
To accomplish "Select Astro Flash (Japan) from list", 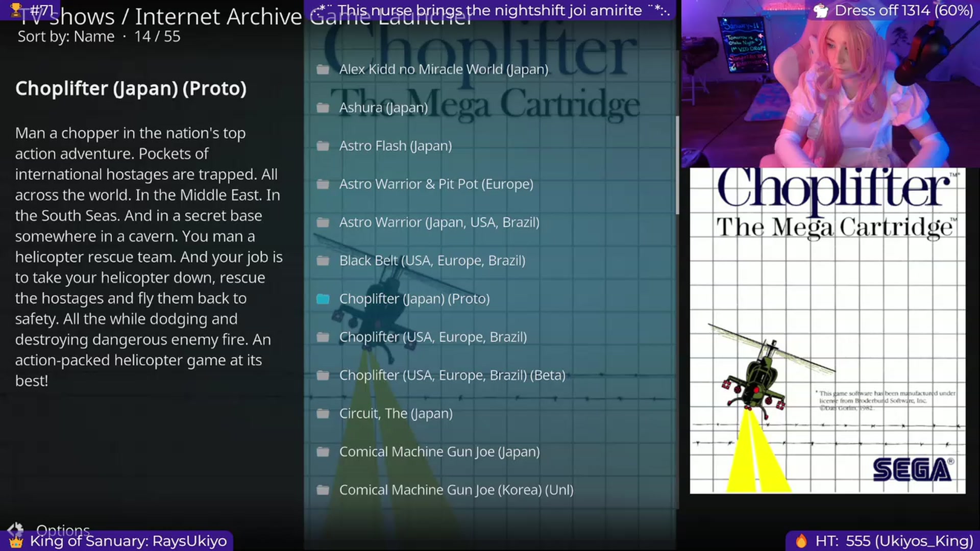I will [x=396, y=146].
